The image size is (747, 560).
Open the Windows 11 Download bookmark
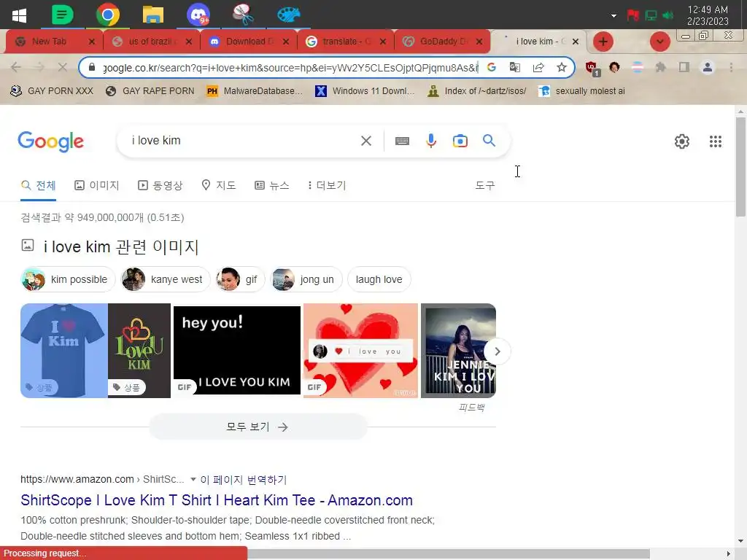pyautogui.click(x=365, y=91)
